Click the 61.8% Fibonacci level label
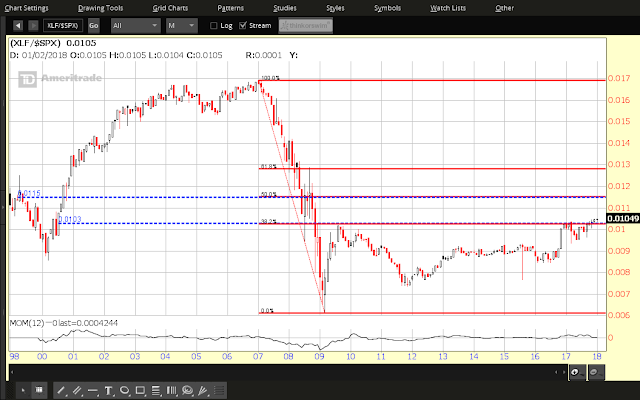 269,167
